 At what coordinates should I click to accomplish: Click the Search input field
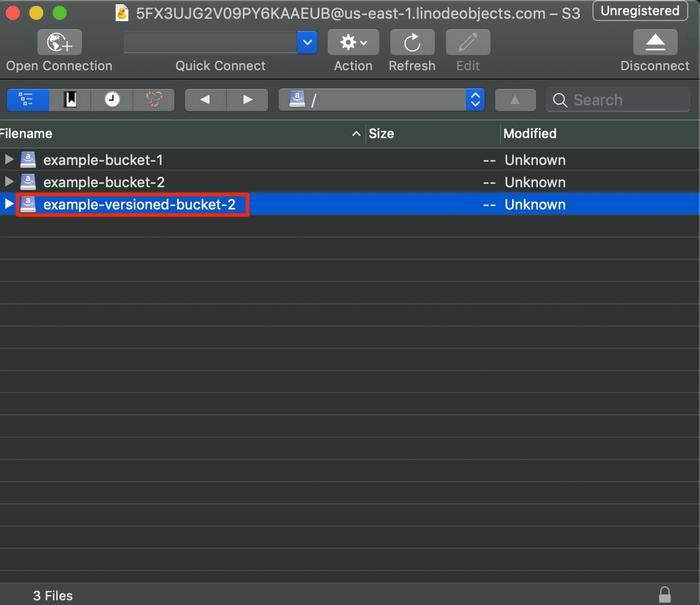click(x=617, y=100)
